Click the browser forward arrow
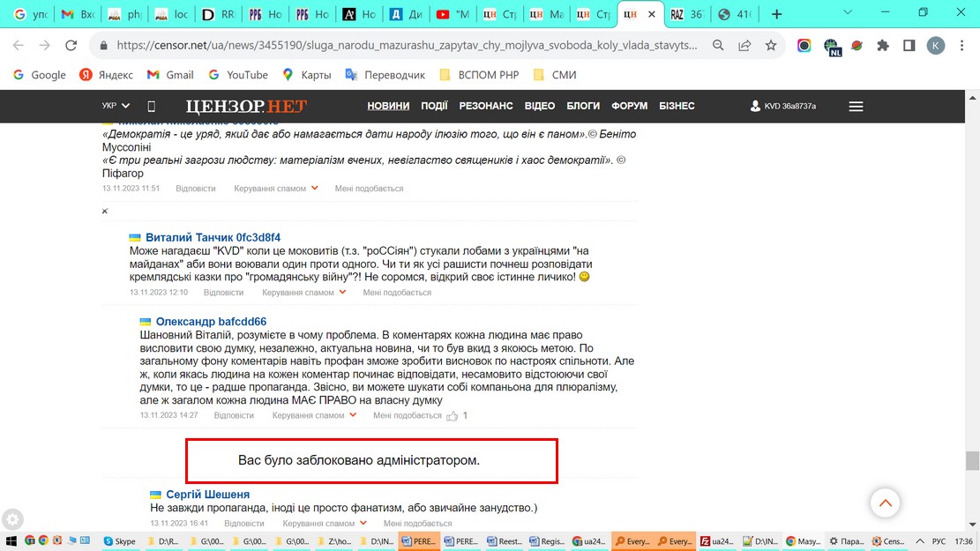Viewport: 980px width, 551px height. pos(44,45)
